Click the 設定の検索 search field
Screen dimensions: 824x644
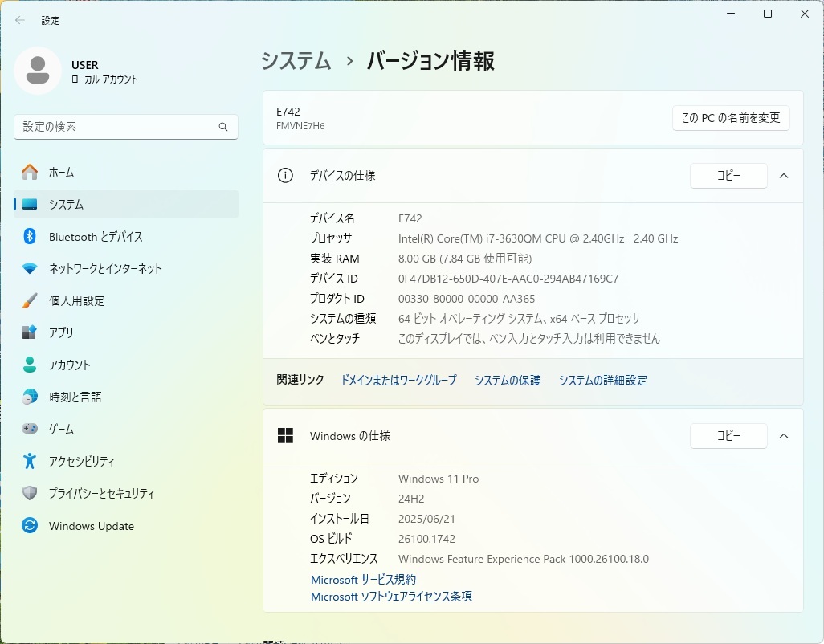[x=126, y=127]
